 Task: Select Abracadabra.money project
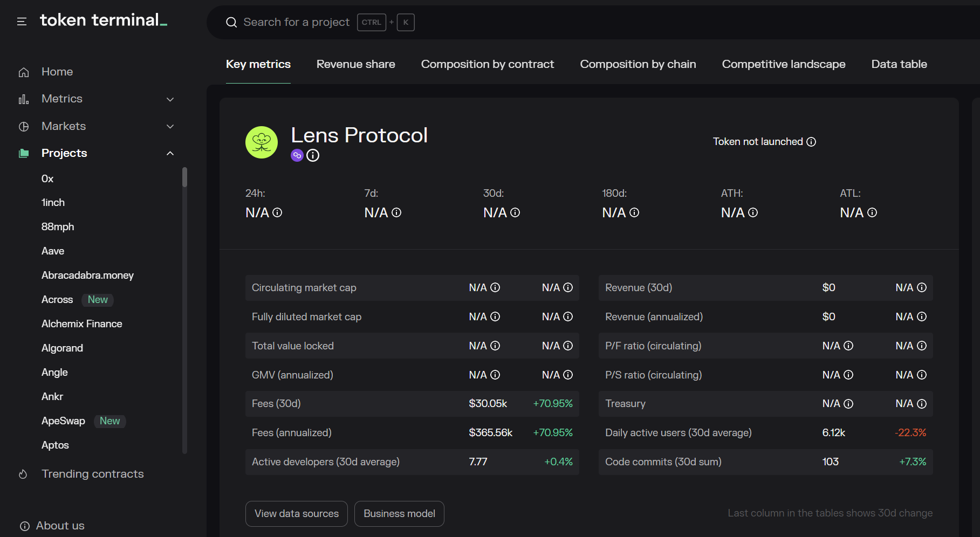(x=87, y=276)
